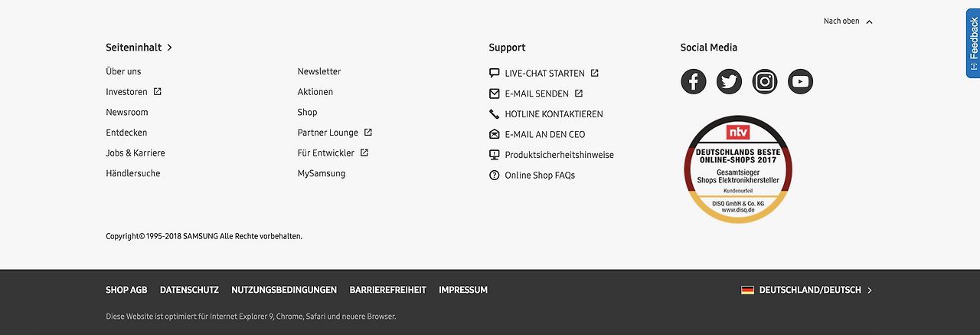Jump up via the Nach oben arrow
The width and height of the screenshot is (980, 335).
[x=869, y=21]
